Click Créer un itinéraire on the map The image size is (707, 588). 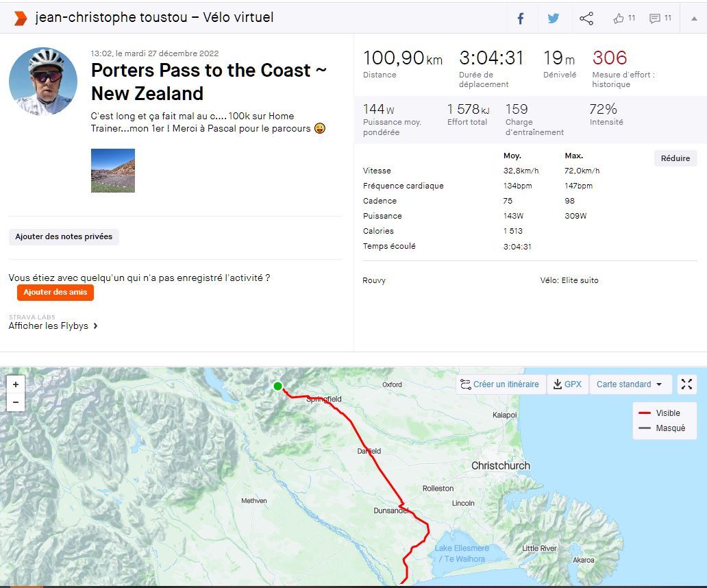coord(499,384)
